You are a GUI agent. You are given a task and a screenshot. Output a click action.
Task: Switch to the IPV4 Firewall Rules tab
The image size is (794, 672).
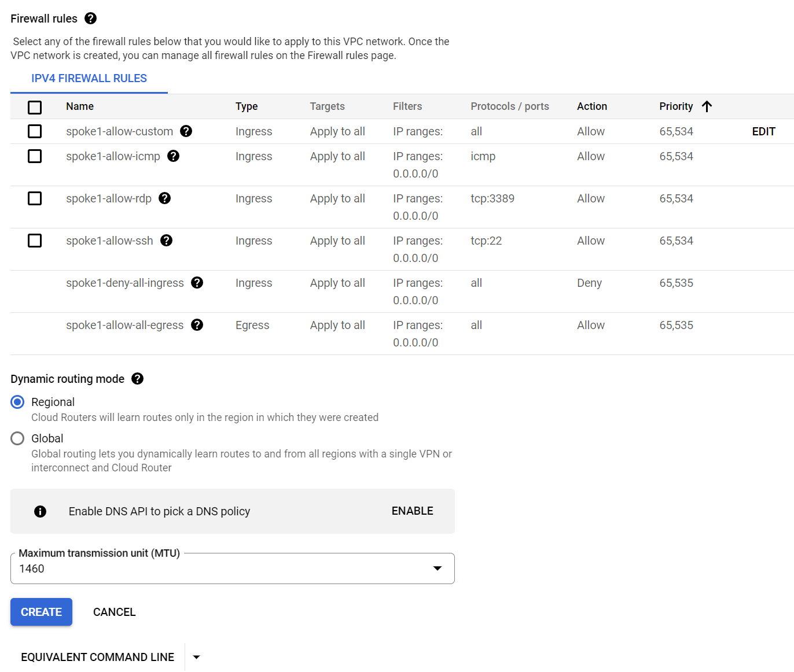click(89, 78)
